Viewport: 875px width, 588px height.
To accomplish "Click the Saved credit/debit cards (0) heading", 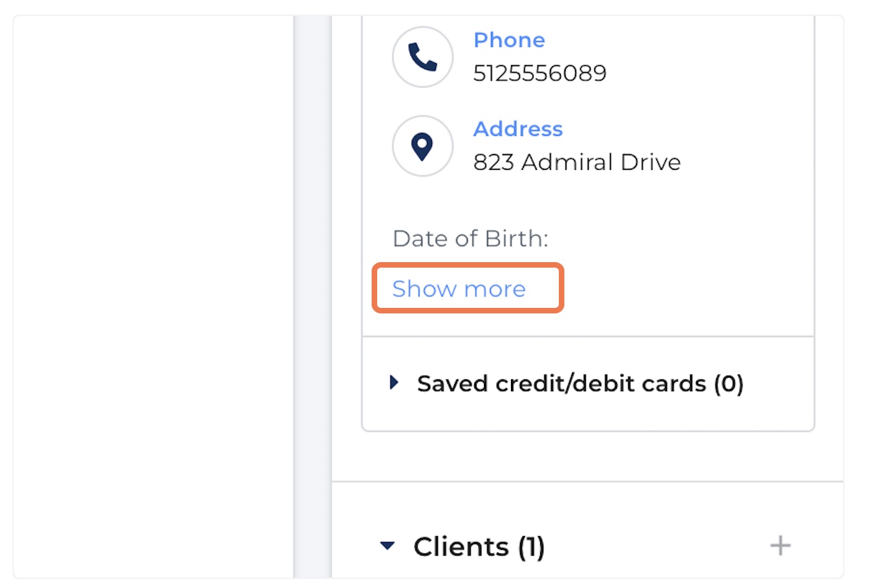I will 580,383.
